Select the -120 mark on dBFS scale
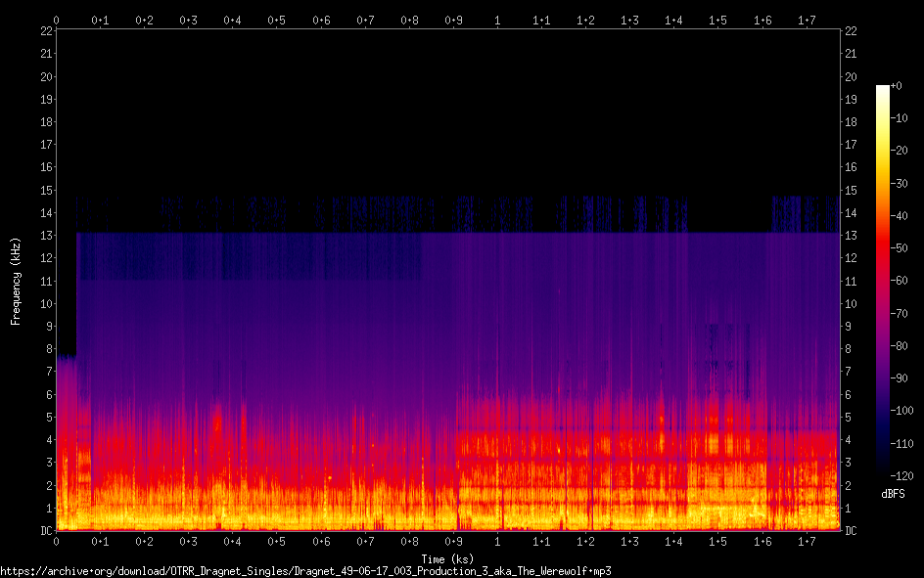The width and height of the screenshot is (924, 578). tap(905, 477)
